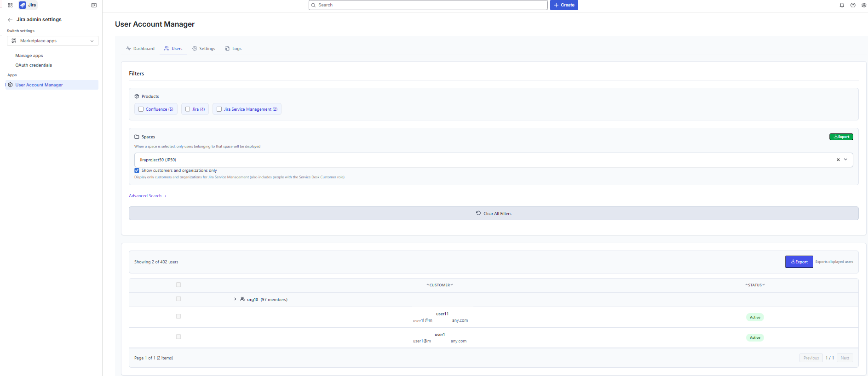Click the Products cube icon

pos(137,96)
